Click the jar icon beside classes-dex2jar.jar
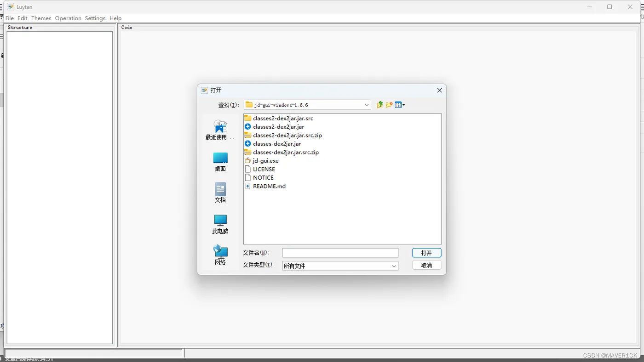This screenshot has width=644, height=362. tap(248, 143)
